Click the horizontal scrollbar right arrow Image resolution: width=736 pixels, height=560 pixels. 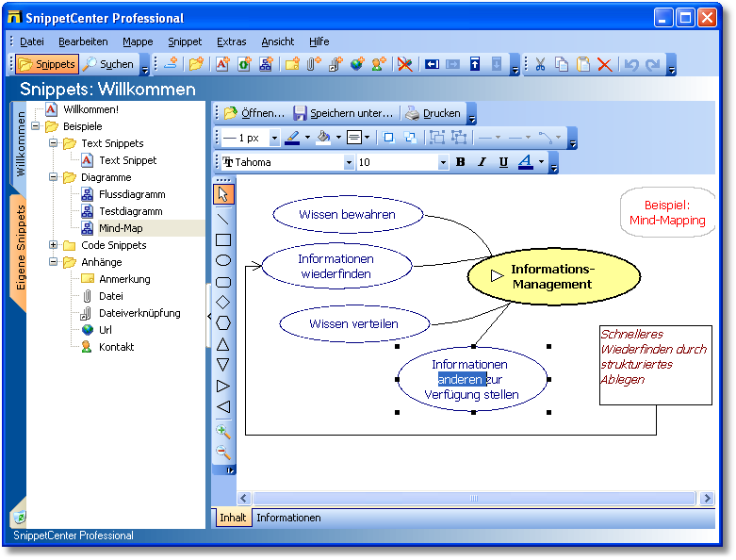click(x=707, y=498)
